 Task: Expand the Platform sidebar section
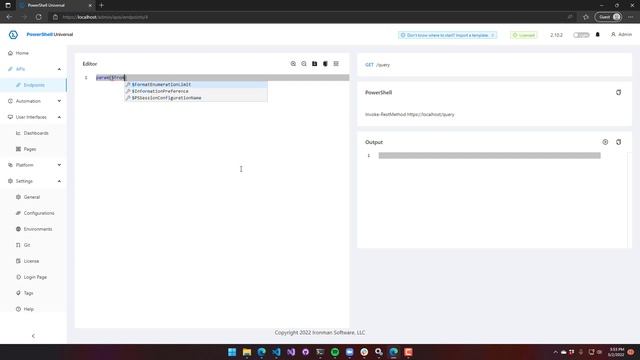(59, 165)
